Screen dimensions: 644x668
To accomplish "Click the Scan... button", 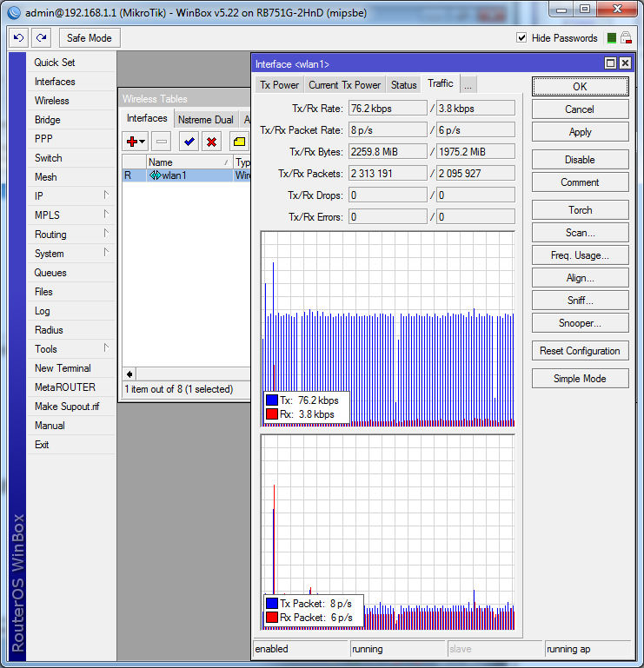I will point(580,232).
